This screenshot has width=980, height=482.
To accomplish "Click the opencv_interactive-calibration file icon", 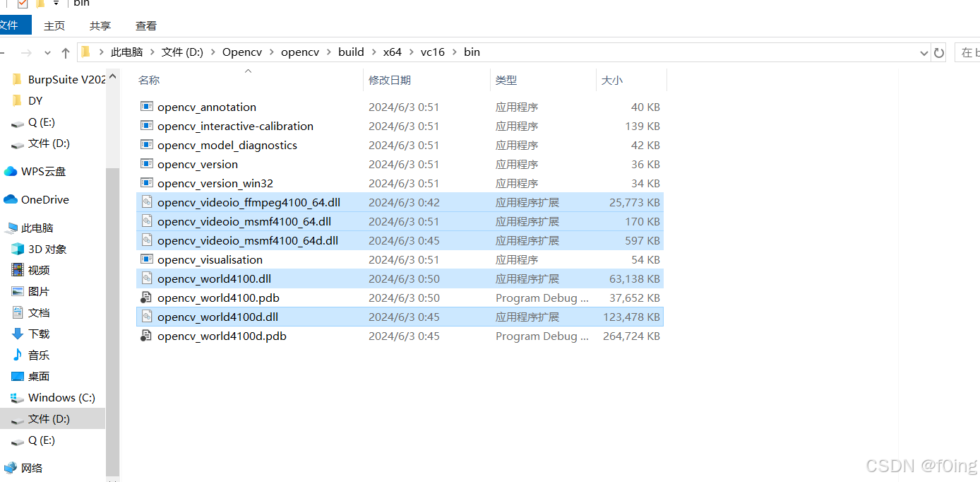I will [x=147, y=126].
